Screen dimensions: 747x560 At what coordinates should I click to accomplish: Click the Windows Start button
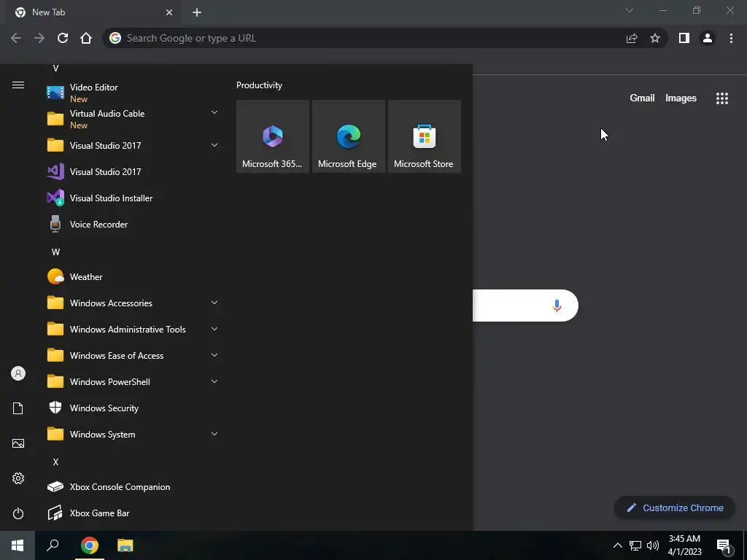18,545
